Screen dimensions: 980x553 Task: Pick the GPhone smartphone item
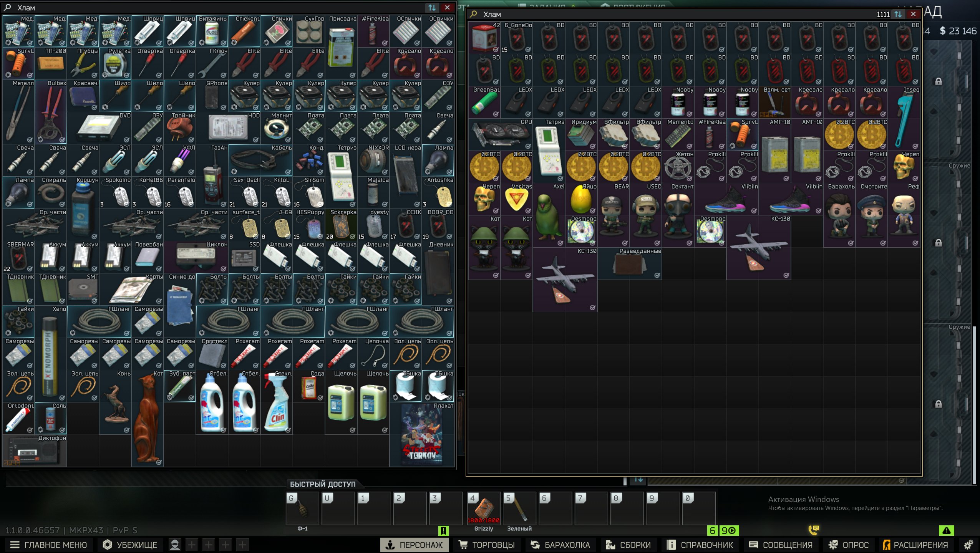pyautogui.click(x=212, y=96)
